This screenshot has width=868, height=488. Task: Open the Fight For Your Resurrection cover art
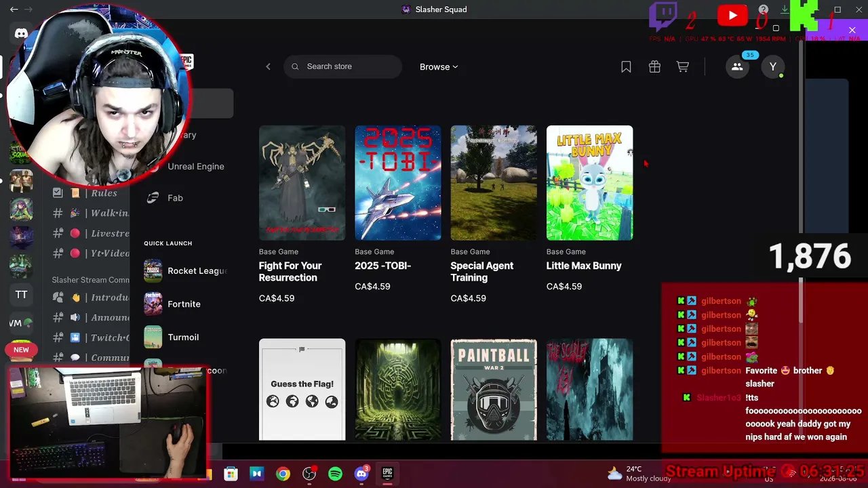[302, 183]
